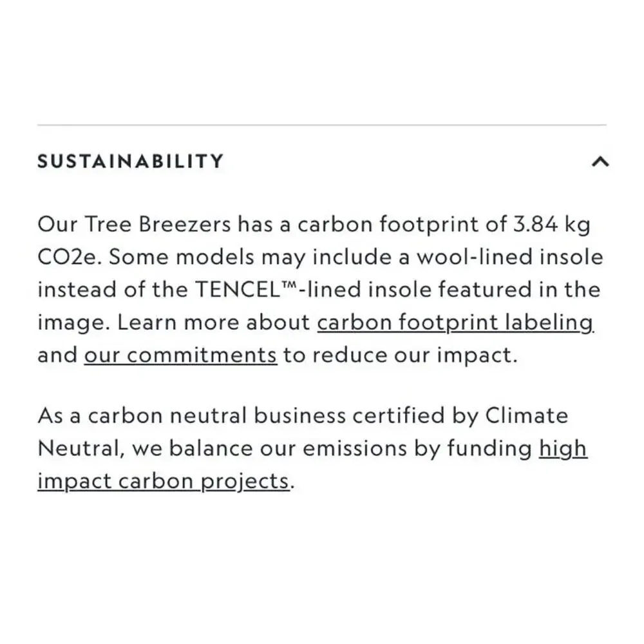Viewport: 644px width, 644px height.
Task: Click the 'CO2e' text in paragraph
Action: coord(68,257)
